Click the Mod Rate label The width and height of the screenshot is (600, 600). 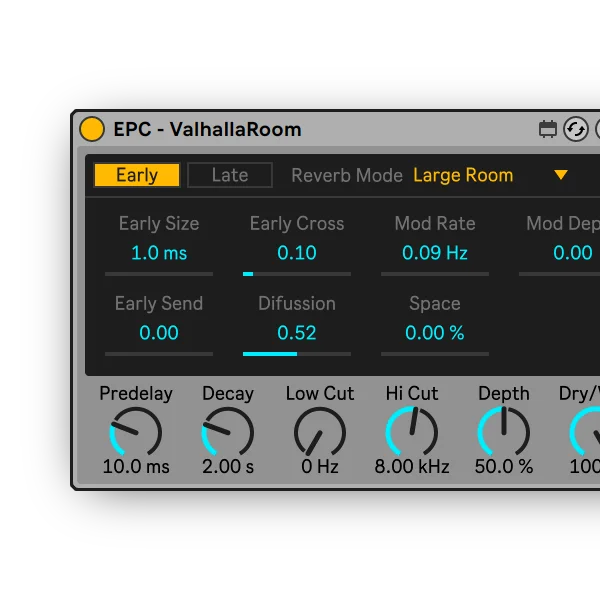[x=435, y=223]
